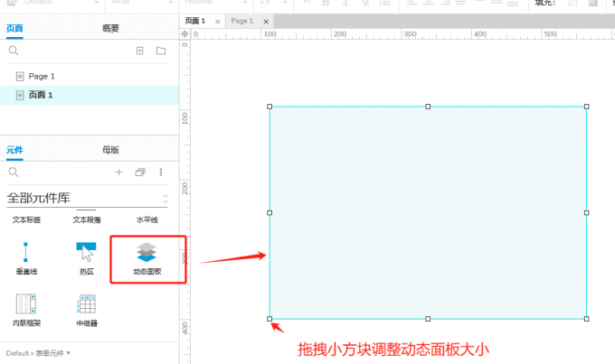Close the Page 1 canvas tab
The height and width of the screenshot is (364, 615).
pos(266,22)
